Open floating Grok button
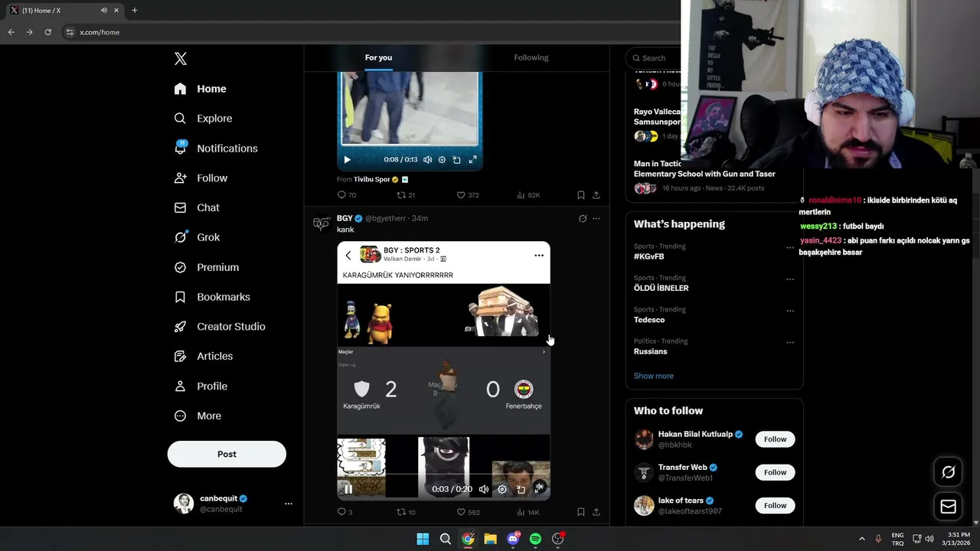This screenshot has height=551, width=980. click(x=948, y=472)
